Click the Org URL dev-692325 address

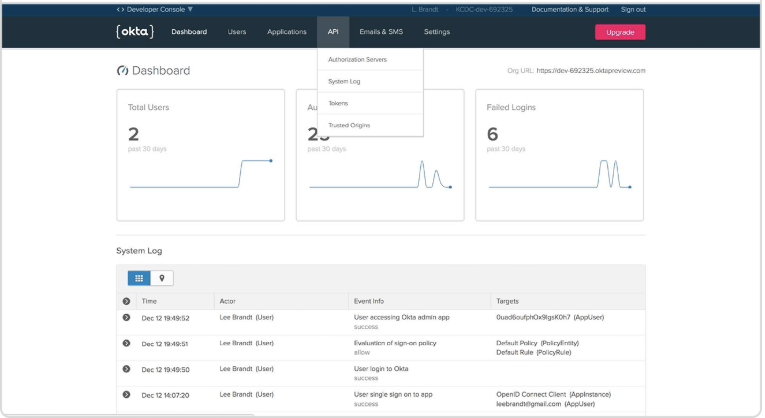point(591,71)
